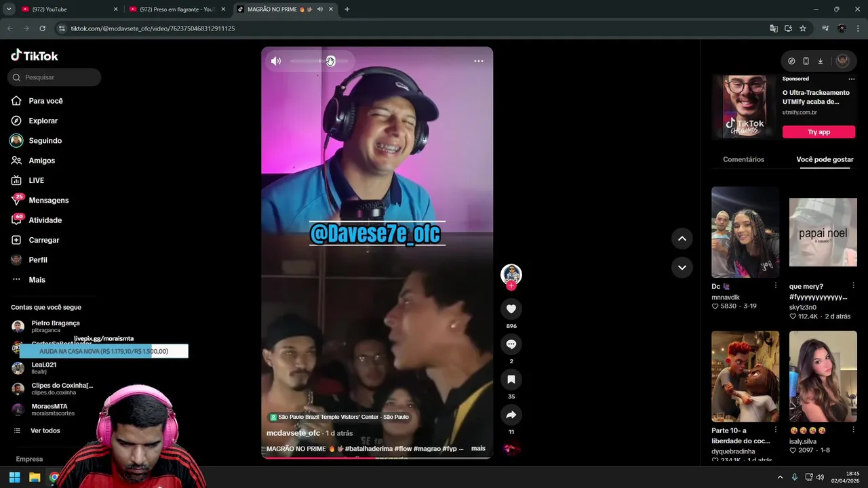Open options menu for isaly.silva video
The image size is (868, 488).
[853, 430]
